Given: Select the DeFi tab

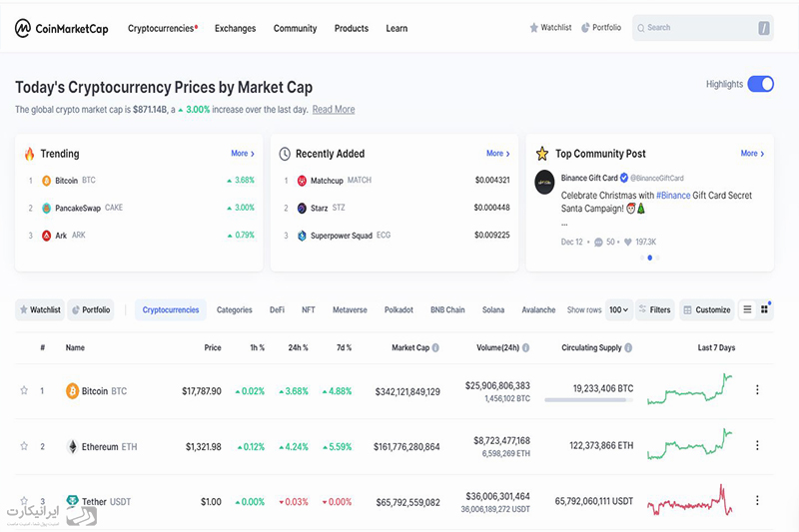Looking at the screenshot, I should (278, 309).
